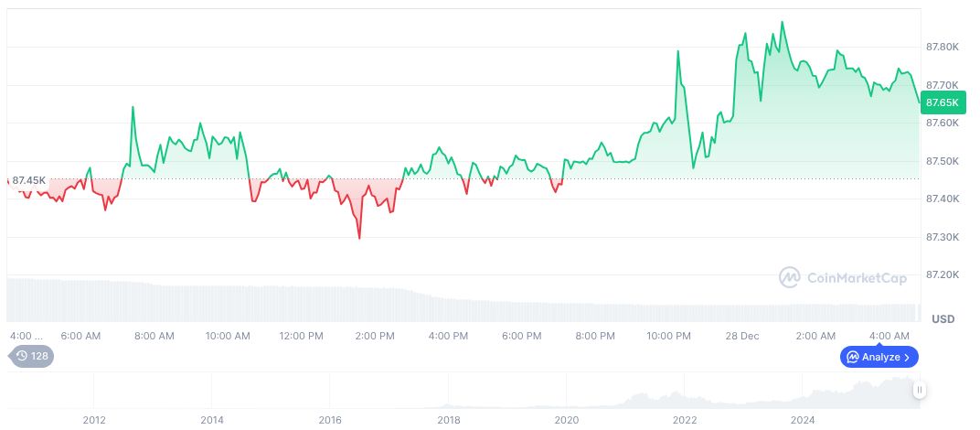
Task: Click the 28 Dec date axis label
Action: (743, 336)
